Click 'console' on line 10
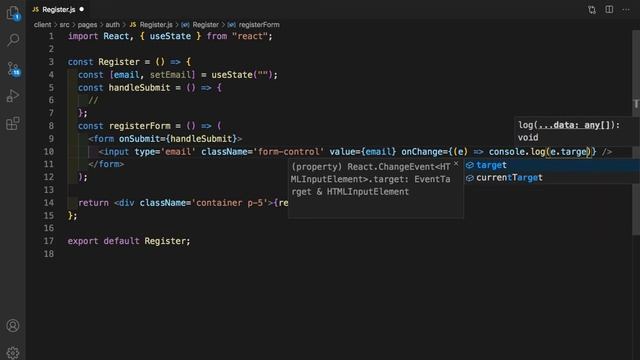Image resolution: width=640 pixels, height=360 pixels. pos(507,152)
